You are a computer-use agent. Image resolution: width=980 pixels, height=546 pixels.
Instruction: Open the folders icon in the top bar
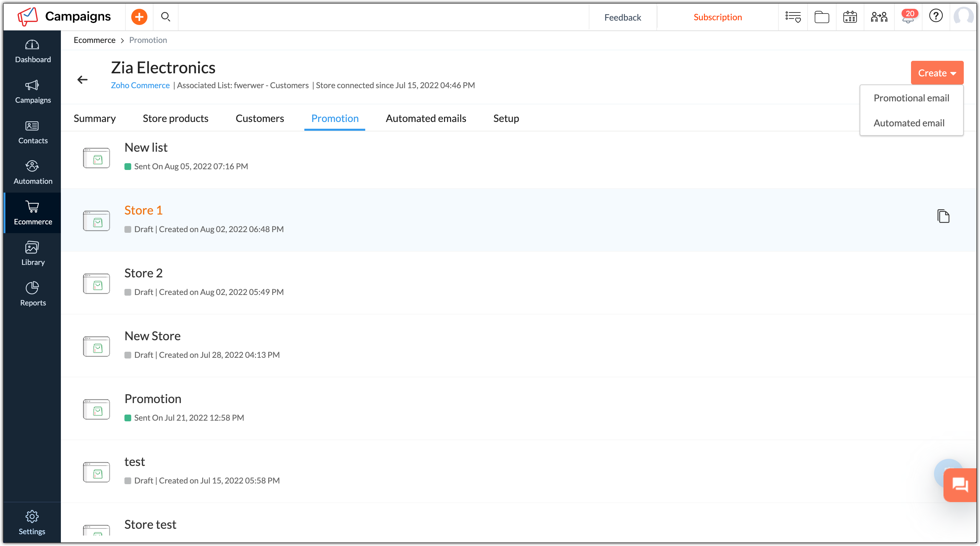point(821,17)
